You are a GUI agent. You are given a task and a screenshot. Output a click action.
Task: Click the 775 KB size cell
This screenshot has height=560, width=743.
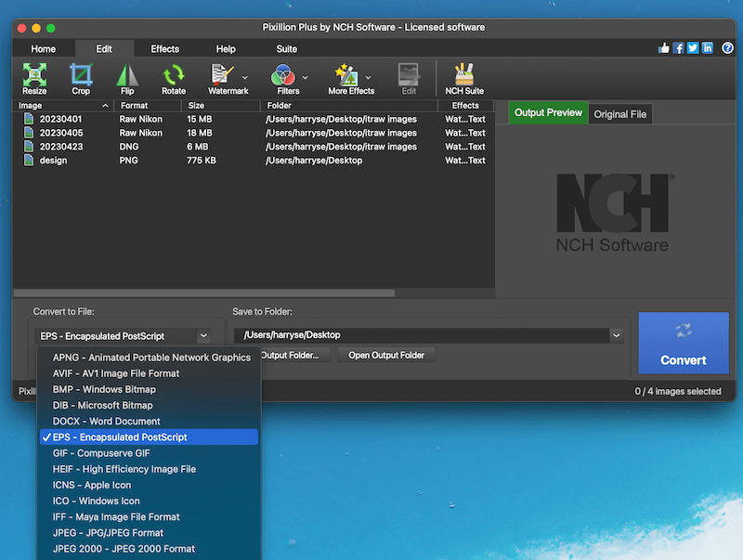point(202,160)
